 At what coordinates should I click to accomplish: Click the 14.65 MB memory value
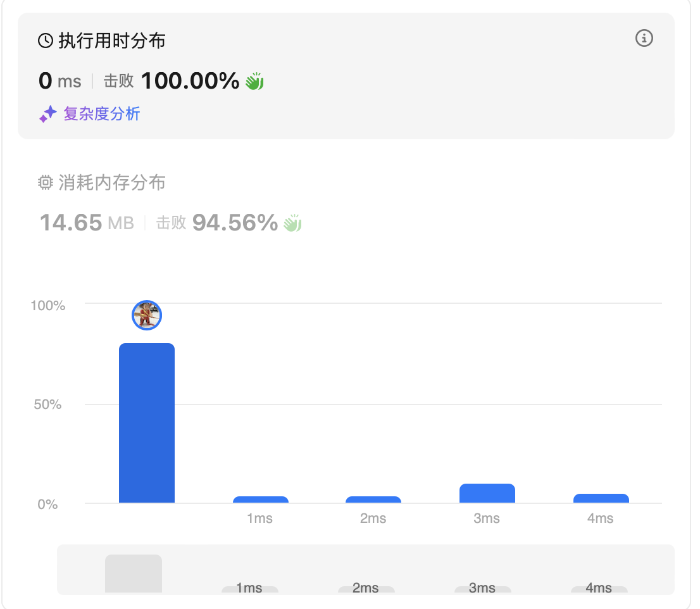(87, 222)
